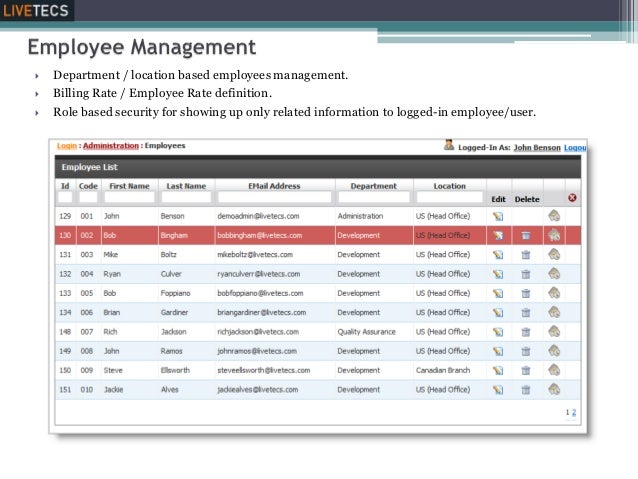
Task: Open rate icon for John Benson row
Action: pos(554,216)
